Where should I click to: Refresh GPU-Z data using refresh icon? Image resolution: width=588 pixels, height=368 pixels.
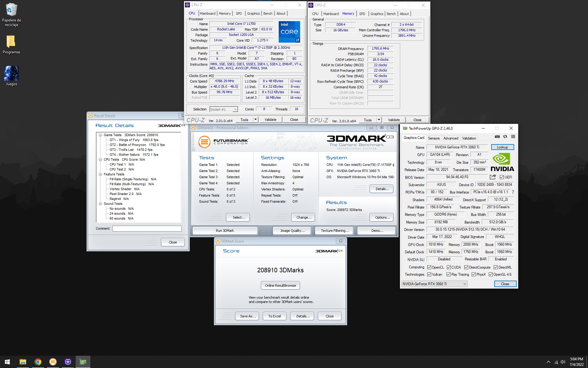505,137
